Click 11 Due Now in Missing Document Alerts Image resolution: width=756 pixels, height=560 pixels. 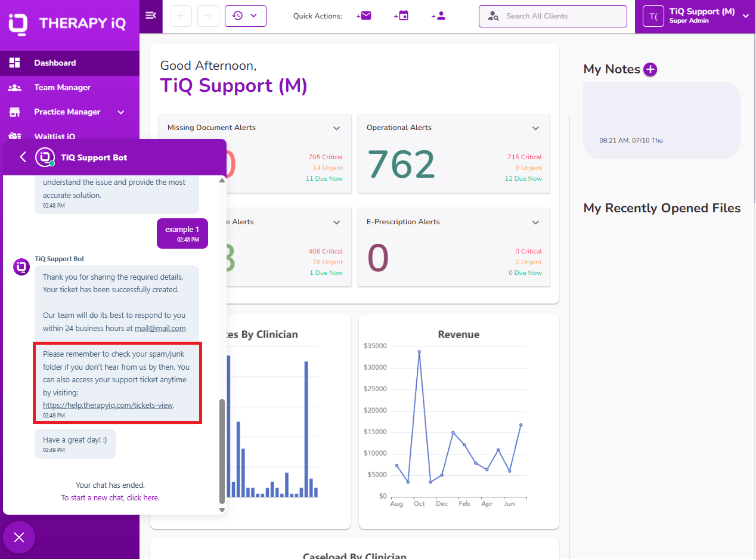click(x=324, y=179)
